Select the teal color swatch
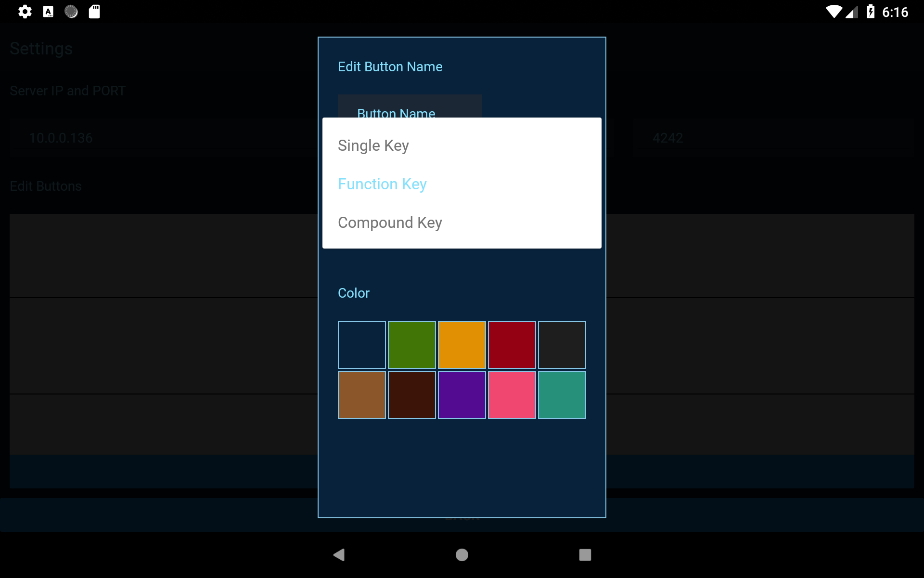The image size is (924, 578). click(562, 395)
